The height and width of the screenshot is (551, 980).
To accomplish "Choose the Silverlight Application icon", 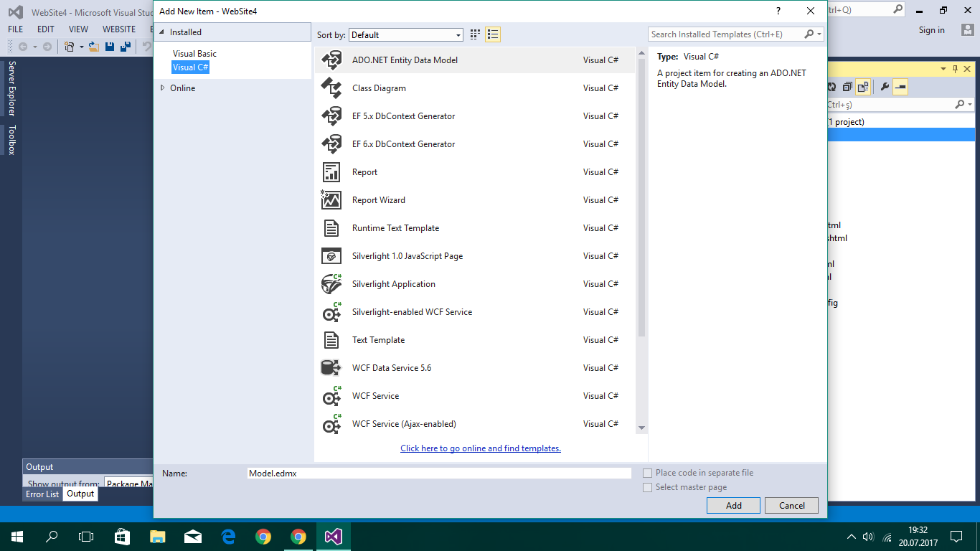I will (x=331, y=284).
